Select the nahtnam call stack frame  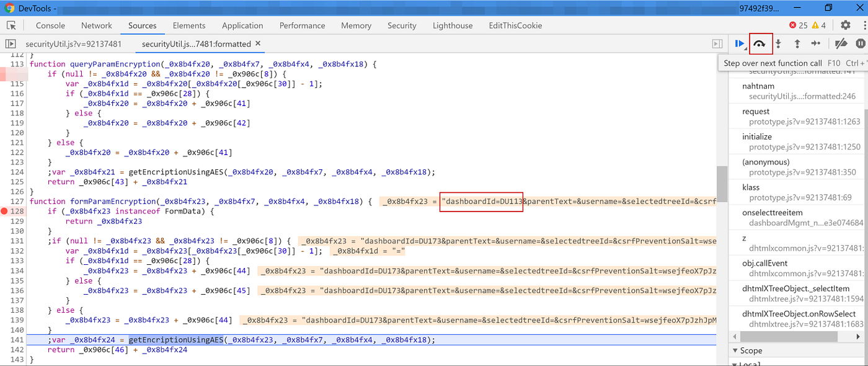757,86
